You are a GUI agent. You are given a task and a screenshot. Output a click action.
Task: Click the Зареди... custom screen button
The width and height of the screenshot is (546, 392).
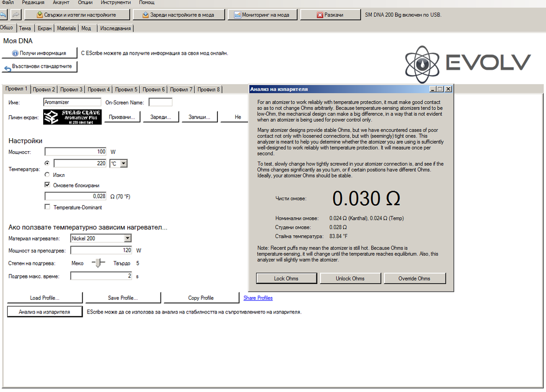click(x=161, y=117)
